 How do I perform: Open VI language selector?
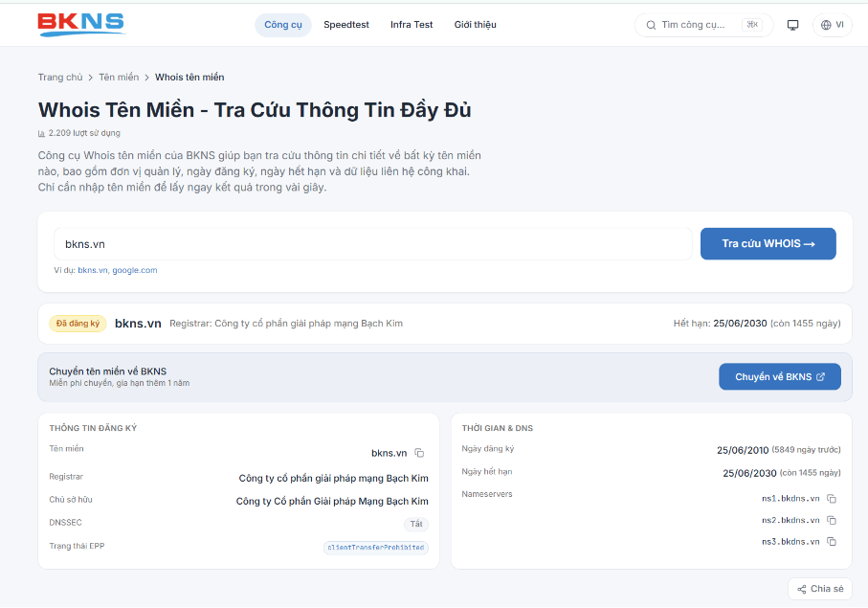coord(832,25)
